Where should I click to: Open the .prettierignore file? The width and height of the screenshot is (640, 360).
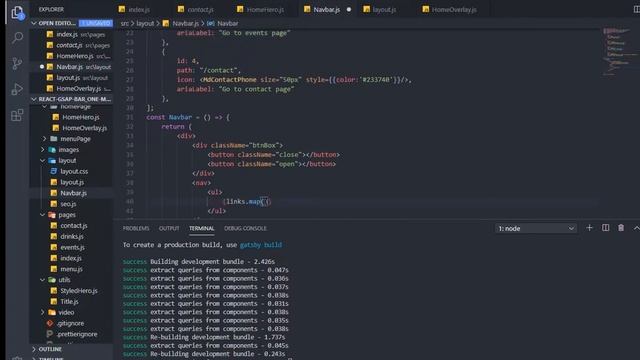coord(71,334)
